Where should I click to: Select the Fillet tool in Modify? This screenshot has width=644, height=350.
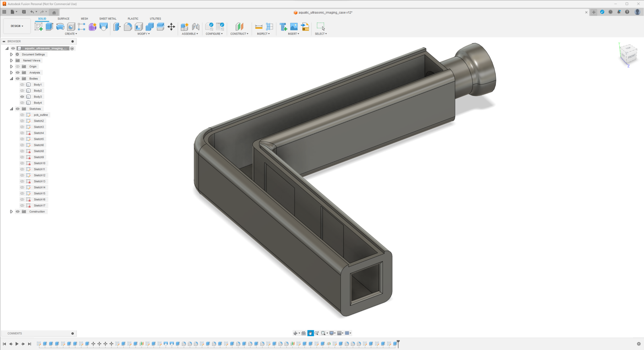point(128,27)
